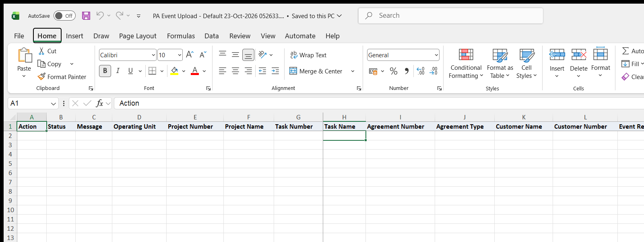Image resolution: width=644 pixels, height=242 pixels.
Task: Open Cell Styles gallery
Action: point(526,64)
